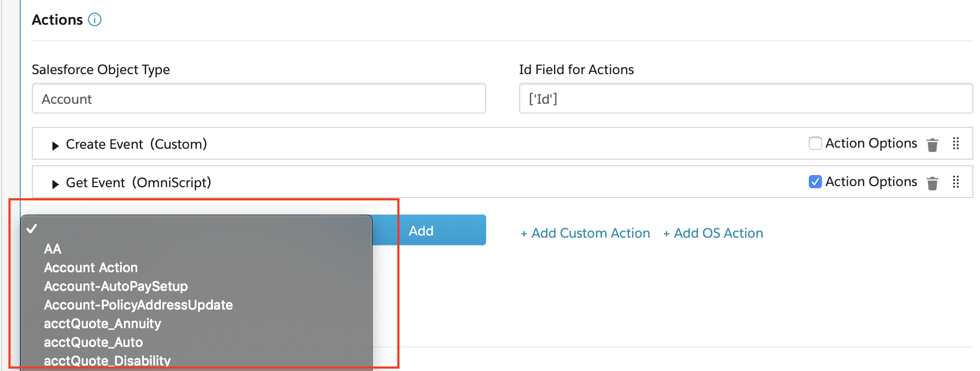Uncheck Action Options for Get Event

click(x=815, y=182)
